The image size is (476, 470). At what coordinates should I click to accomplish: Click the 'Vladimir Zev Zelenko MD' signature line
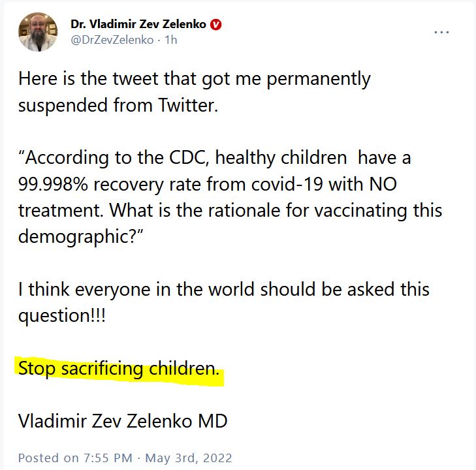(x=123, y=421)
